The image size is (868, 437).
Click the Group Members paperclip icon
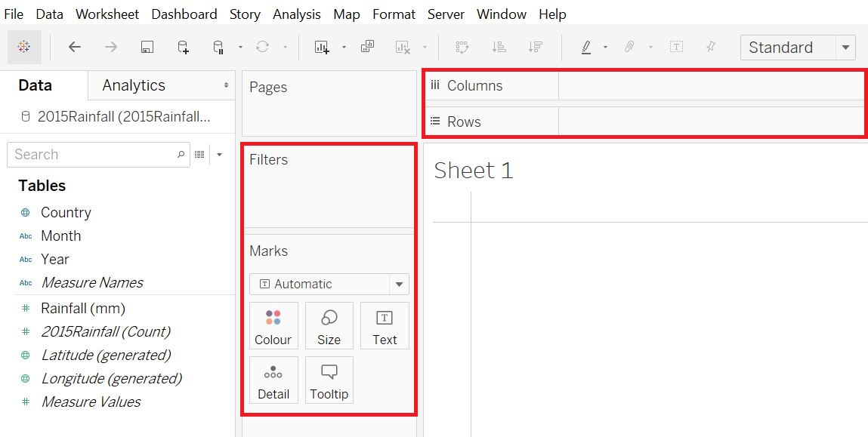pyautogui.click(x=629, y=47)
